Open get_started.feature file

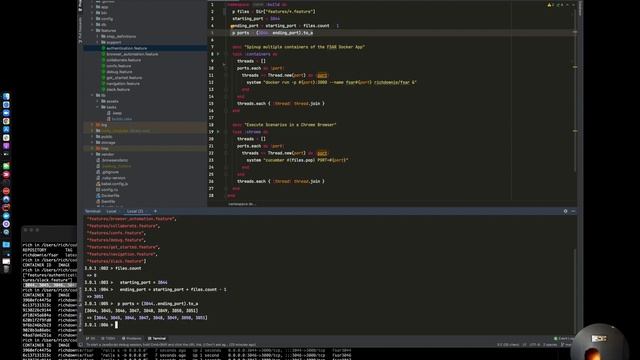click(124, 78)
